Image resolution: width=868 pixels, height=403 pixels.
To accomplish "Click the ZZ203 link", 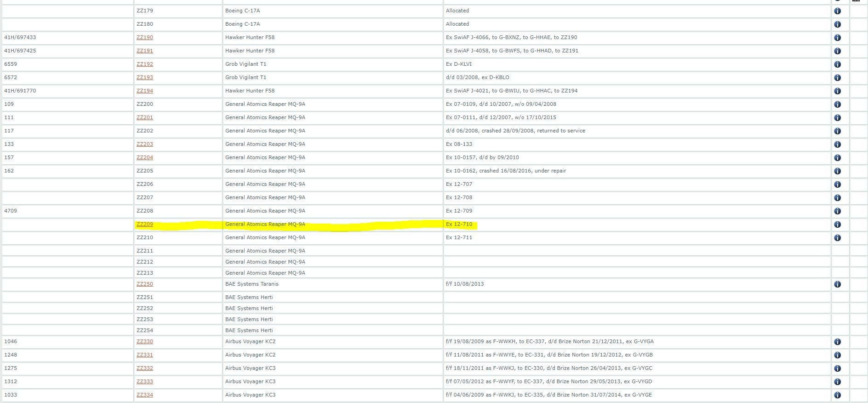I will coord(145,144).
